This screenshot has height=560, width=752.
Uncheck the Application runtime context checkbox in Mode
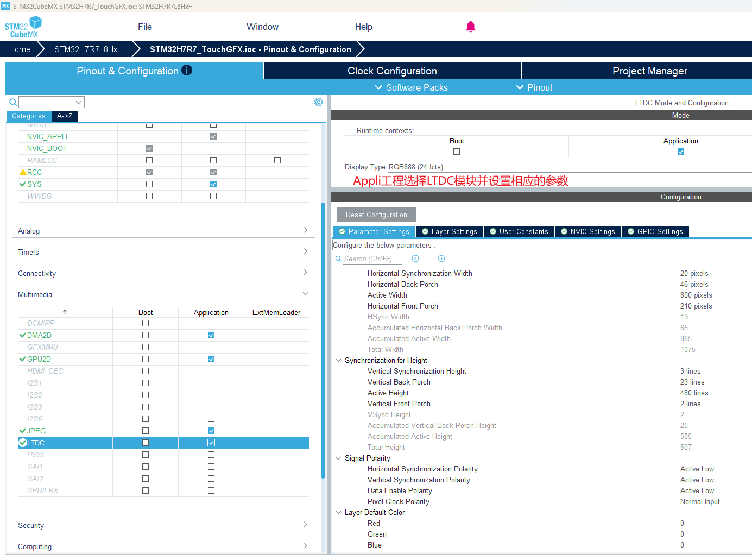[681, 152]
